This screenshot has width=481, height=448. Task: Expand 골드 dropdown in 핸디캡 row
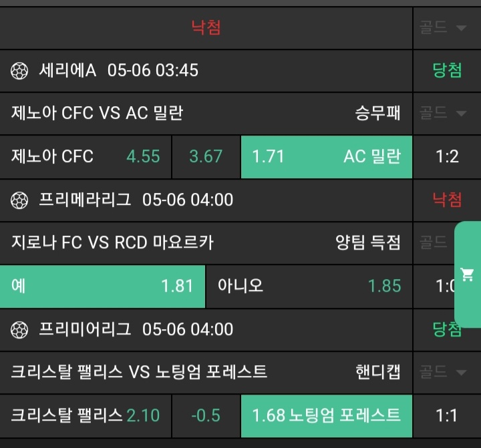click(442, 373)
